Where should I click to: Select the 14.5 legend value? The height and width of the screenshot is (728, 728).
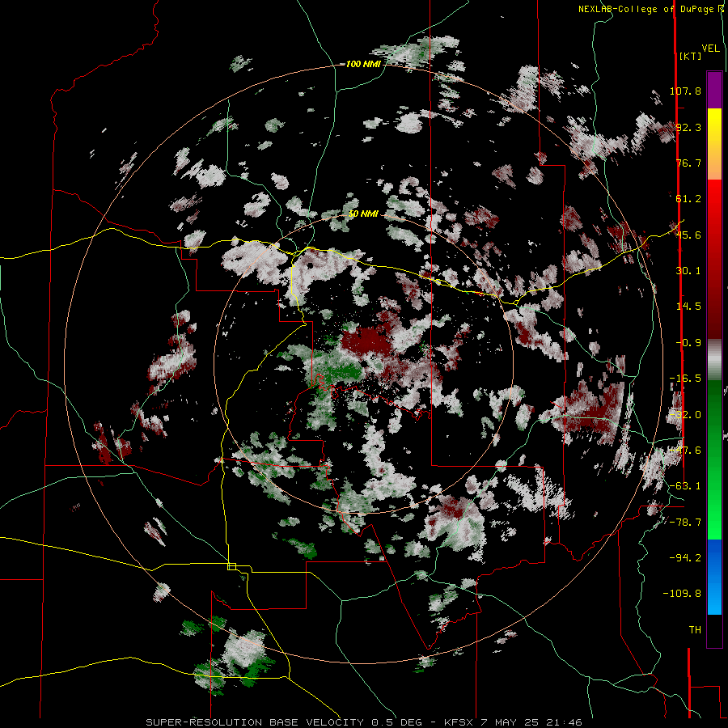pyautogui.click(x=688, y=307)
